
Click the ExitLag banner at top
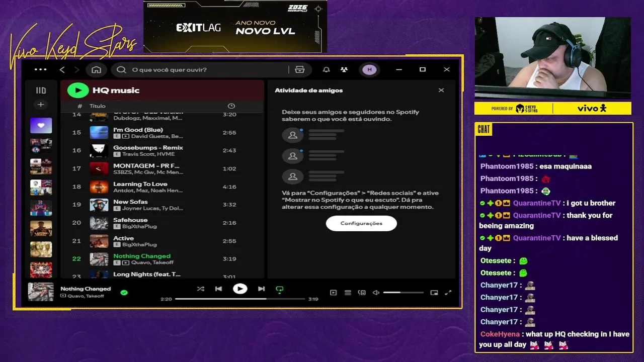235,27
